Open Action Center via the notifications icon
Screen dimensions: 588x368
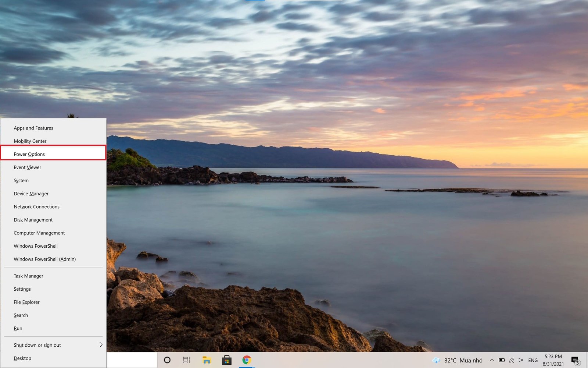[575, 360]
